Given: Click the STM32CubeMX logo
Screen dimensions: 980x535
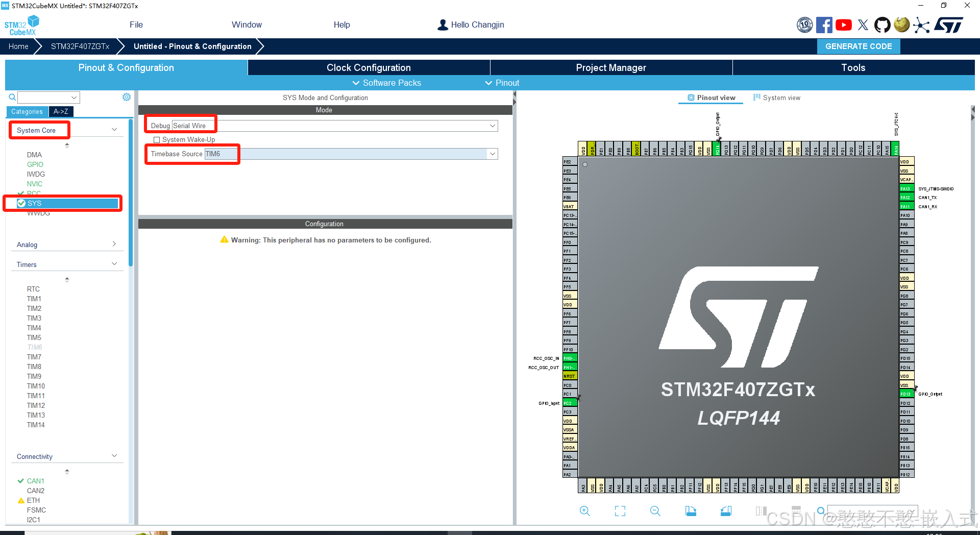Looking at the screenshot, I should coord(22,26).
